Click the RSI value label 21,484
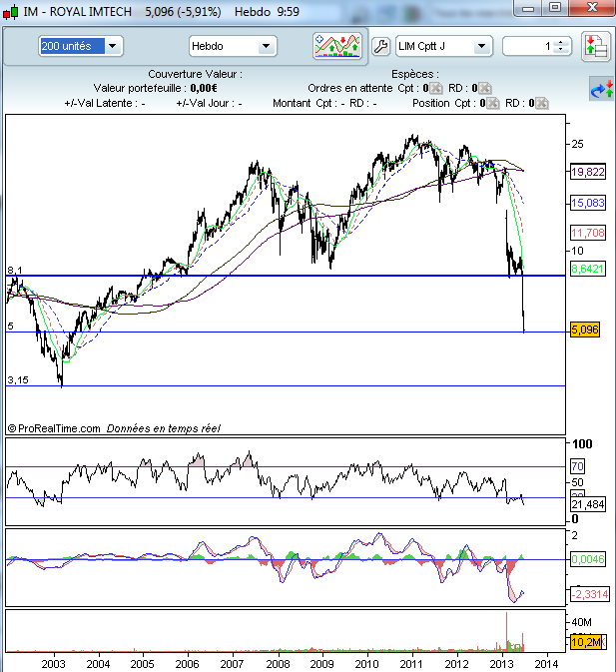The width and height of the screenshot is (616, 672). pos(588,504)
